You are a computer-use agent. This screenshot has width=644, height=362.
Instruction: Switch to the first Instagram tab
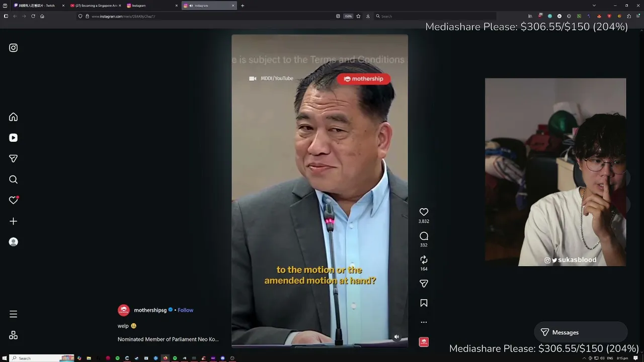click(151, 6)
